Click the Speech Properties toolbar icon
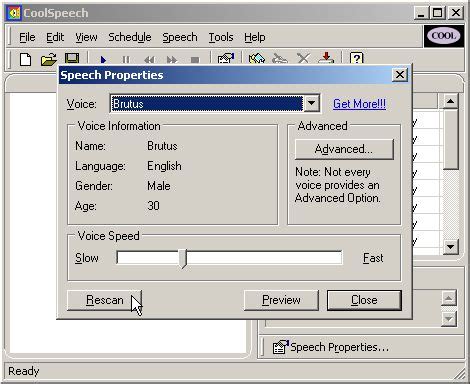This screenshot has width=470, height=384. coord(226,59)
